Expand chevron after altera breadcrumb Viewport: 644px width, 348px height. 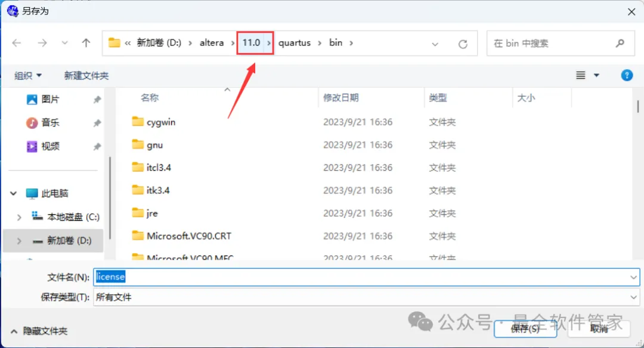click(x=233, y=43)
